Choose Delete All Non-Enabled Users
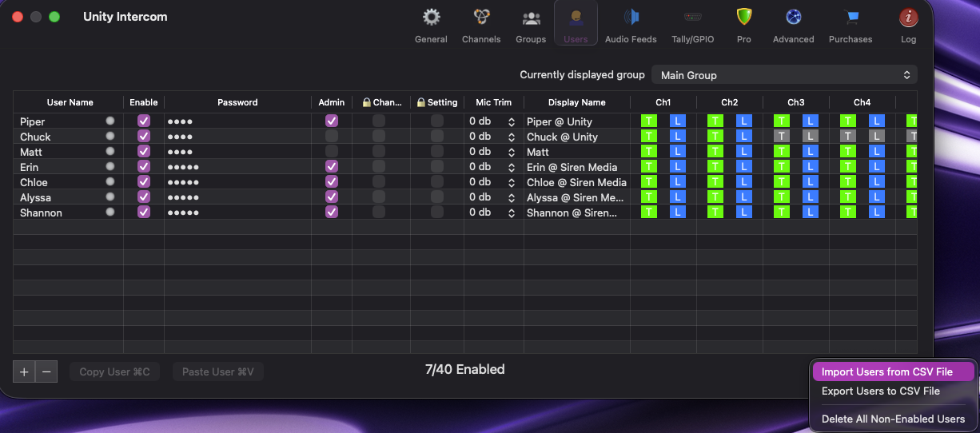980x433 pixels. pos(893,419)
